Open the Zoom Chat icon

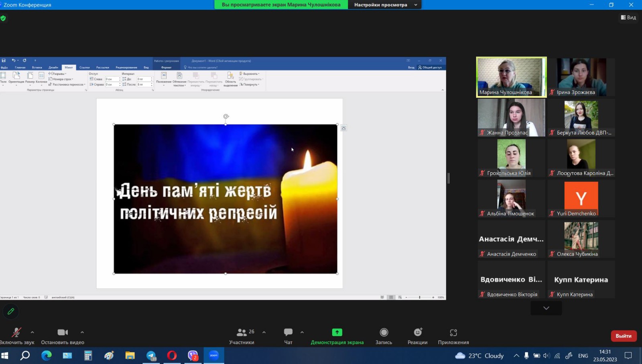(288, 332)
